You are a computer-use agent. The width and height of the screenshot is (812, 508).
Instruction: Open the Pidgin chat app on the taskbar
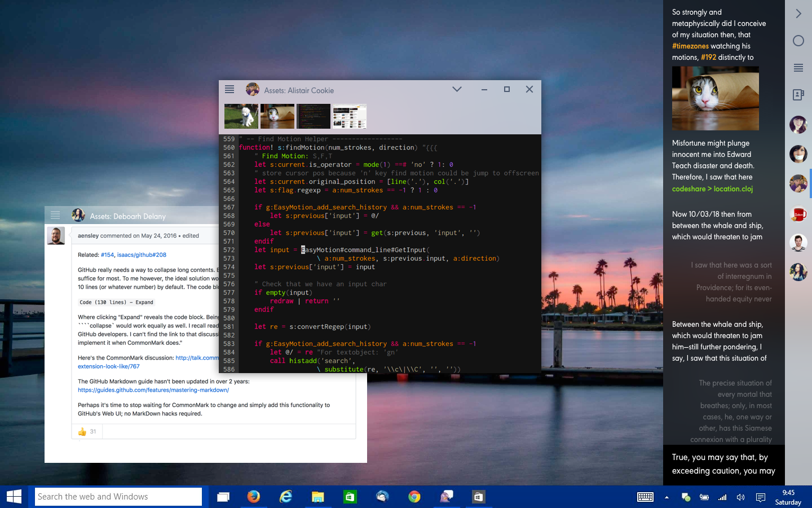(447, 497)
